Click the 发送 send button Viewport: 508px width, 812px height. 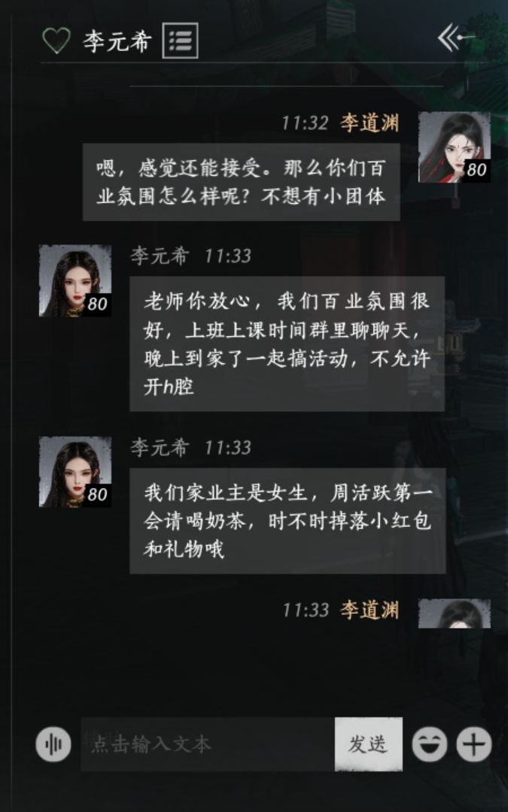(368, 744)
